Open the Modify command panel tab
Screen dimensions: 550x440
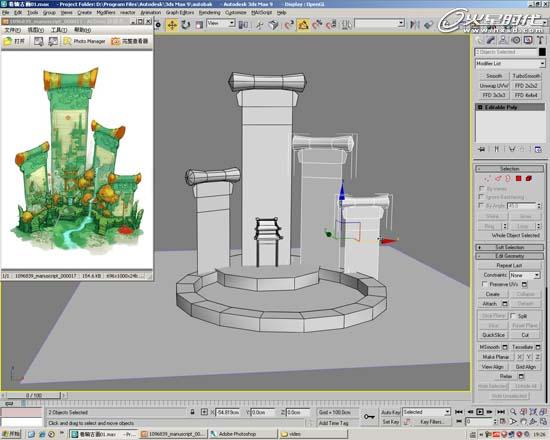pyautogui.click(x=491, y=40)
